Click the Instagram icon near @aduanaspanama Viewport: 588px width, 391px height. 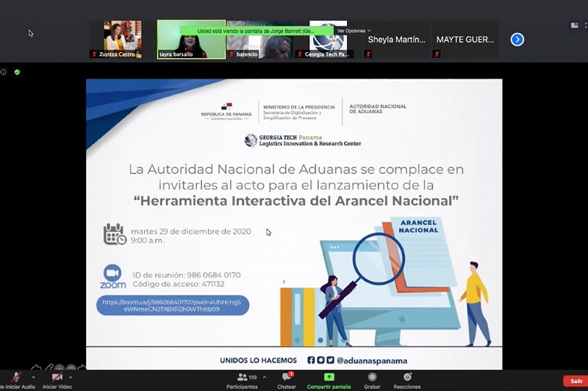click(x=320, y=360)
